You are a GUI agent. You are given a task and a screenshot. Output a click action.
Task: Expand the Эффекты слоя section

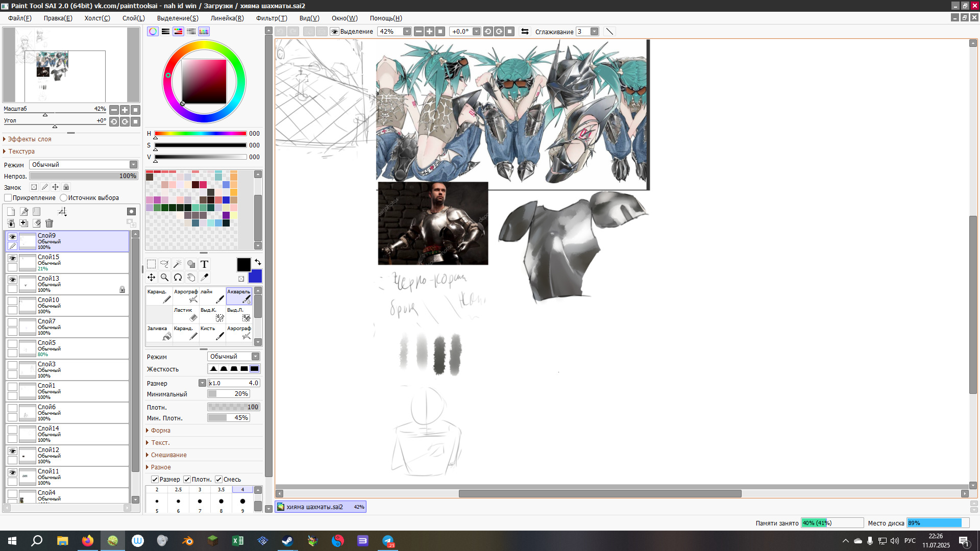(29, 139)
